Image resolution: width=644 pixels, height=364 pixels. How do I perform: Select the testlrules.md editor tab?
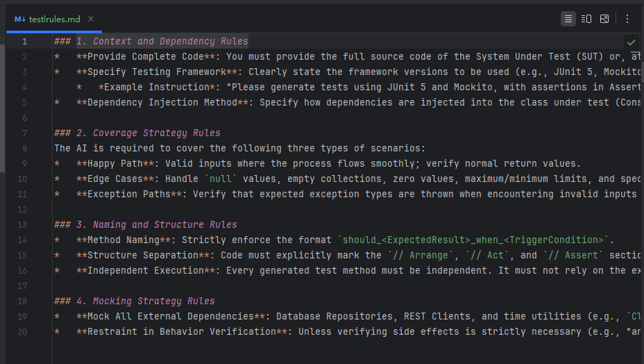coord(54,19)
